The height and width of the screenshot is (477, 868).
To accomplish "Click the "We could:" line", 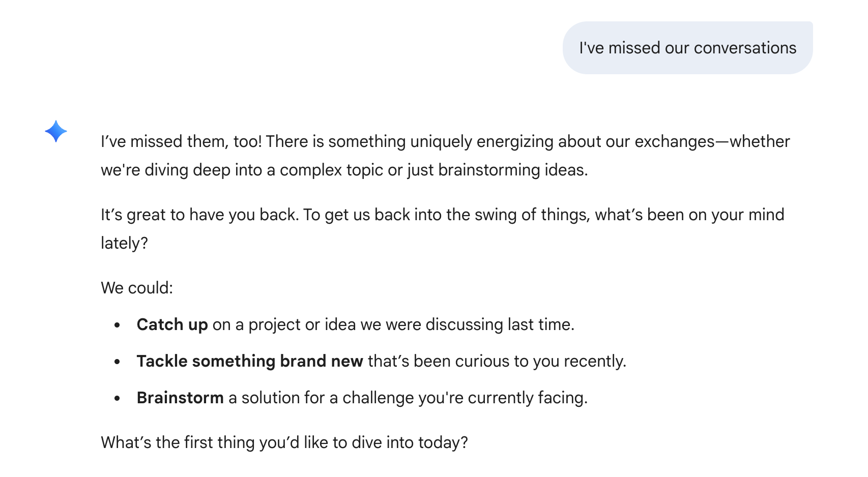I will (137, 288).
